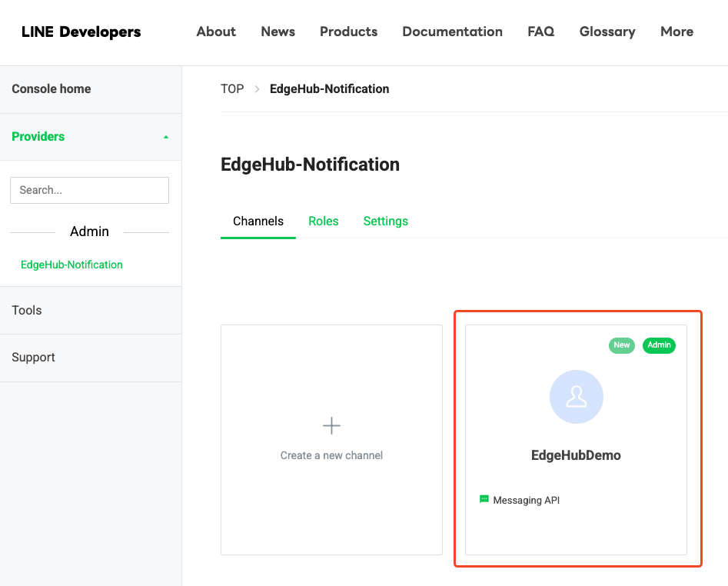The image size is (728, 586).
Task: Go to TOP breadcrumb link
Action: point(231,89)
